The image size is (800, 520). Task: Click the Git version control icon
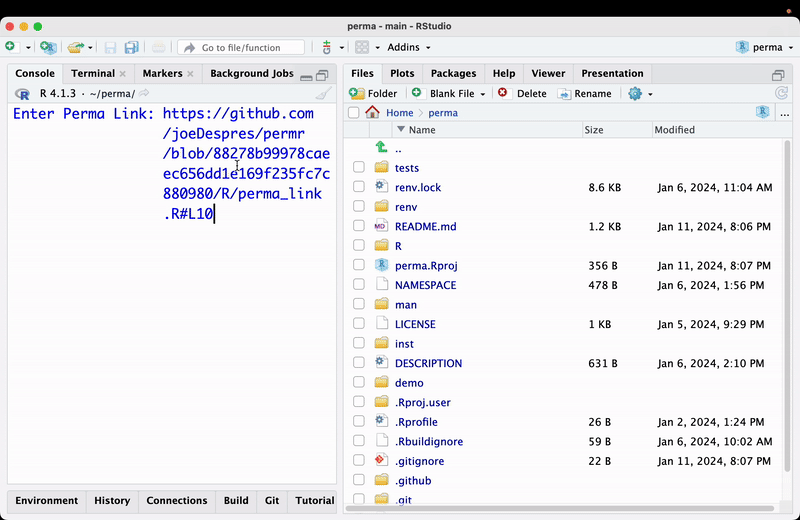click(x=327, y=47)
